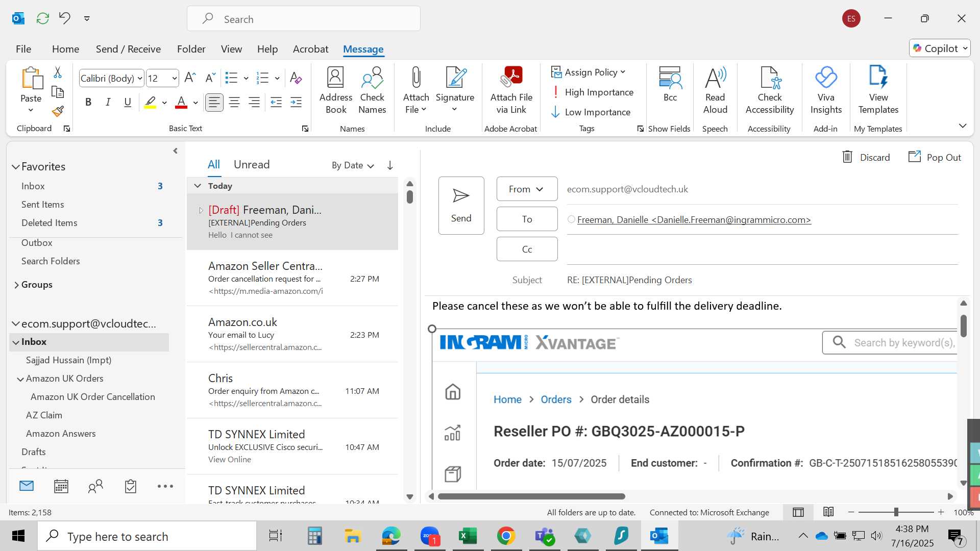Adjust the zoom slider handle

(896, 512)
